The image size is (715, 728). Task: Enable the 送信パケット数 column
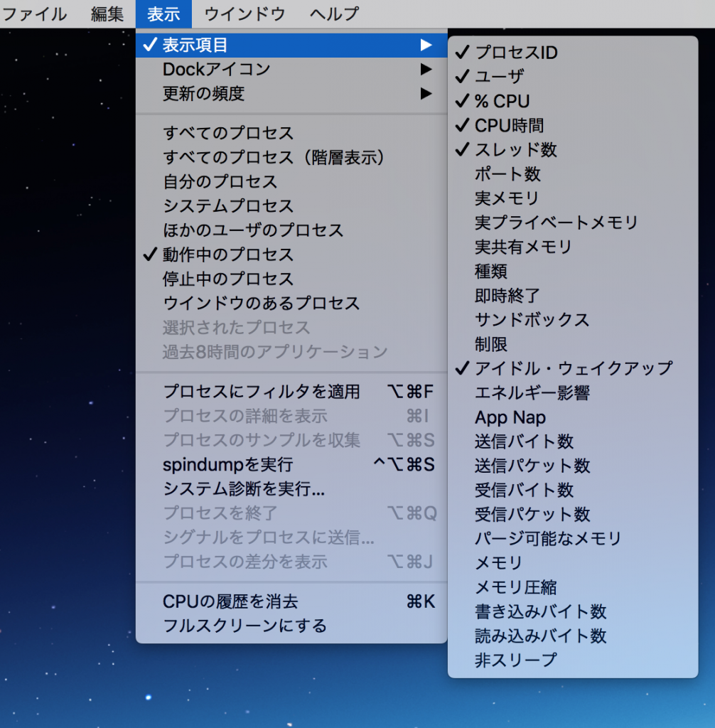[x=573, y=466]
